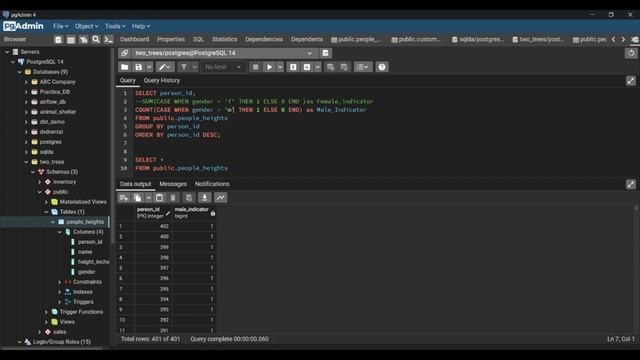This screenshot has height=360, width=640.
Task: Click the Filter funnel icon
Action: (184, 67)
